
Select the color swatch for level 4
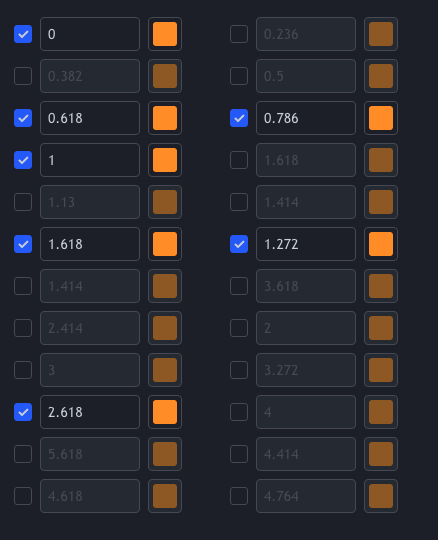point(381,412)
